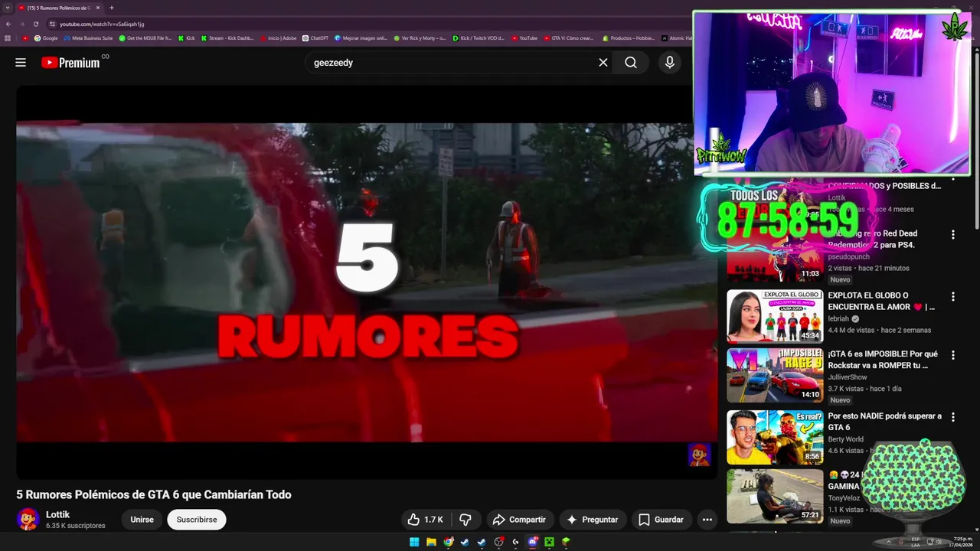This screenshot has width=980, height=551.
Task: Open the 'Por esto NADIE podrá superar' title
Action: coord(884,422)
